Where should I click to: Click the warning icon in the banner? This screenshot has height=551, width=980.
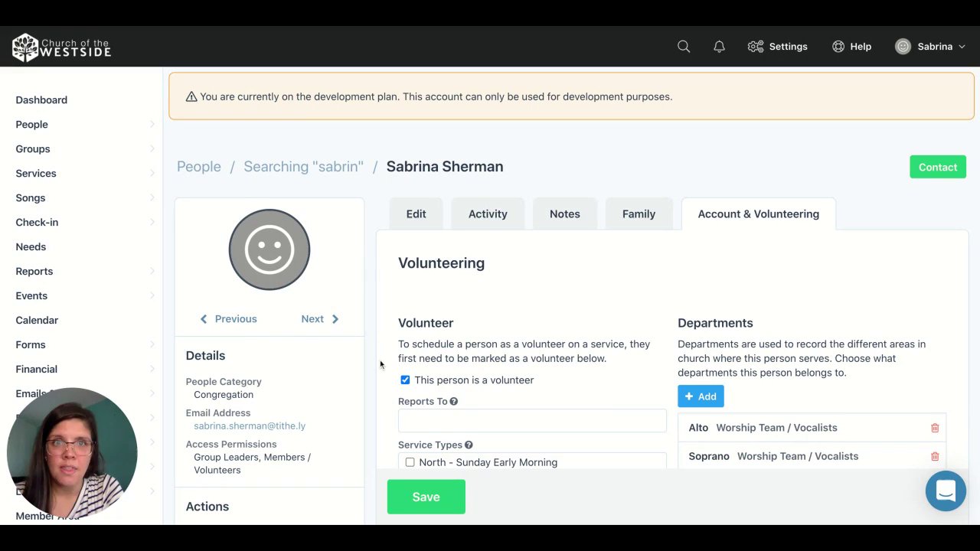point(191,96)
